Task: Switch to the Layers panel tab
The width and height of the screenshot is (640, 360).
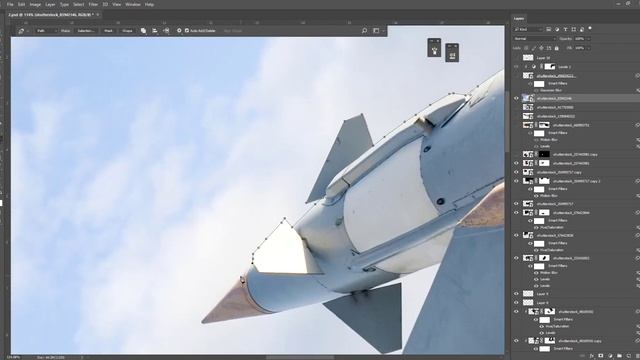Action: 519,18
